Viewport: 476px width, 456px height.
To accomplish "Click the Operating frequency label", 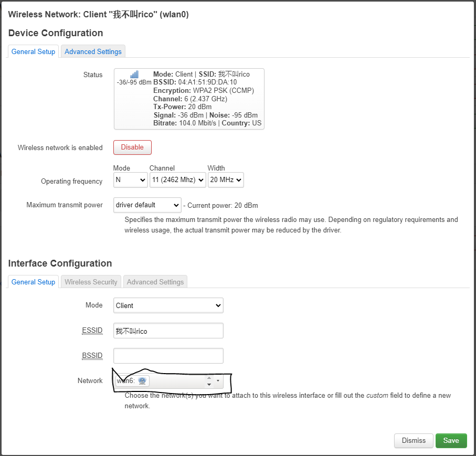I will click(x=72, y=181).
